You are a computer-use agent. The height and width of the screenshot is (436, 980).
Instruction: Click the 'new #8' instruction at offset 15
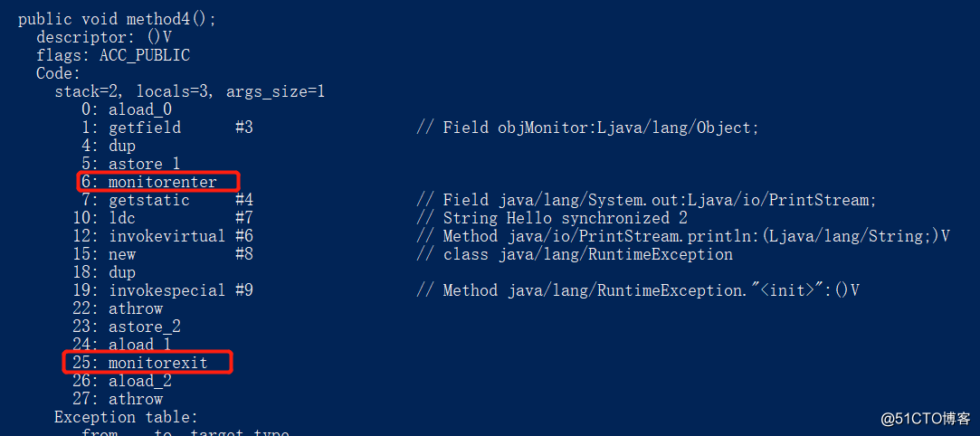coord(163,254)
